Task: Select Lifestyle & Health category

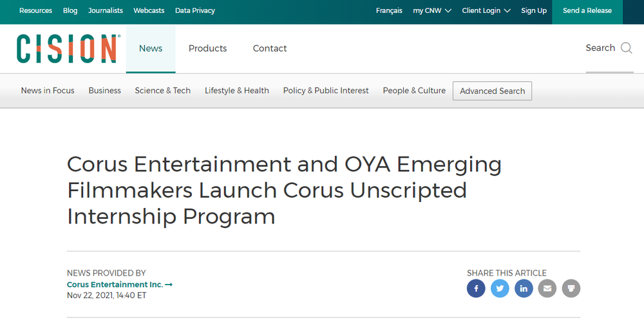Action: coord(237,90)
